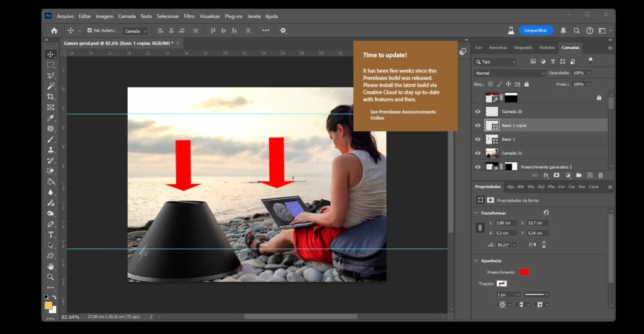644x334 pixels.
Task: Click the delete layer trash icon
Action: pyautogui.click(x=600, y=175)
